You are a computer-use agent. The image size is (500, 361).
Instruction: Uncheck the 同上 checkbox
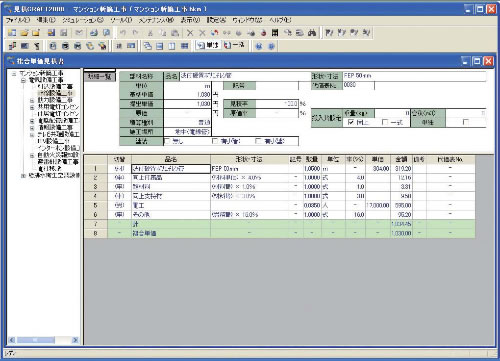pos(350,122)
